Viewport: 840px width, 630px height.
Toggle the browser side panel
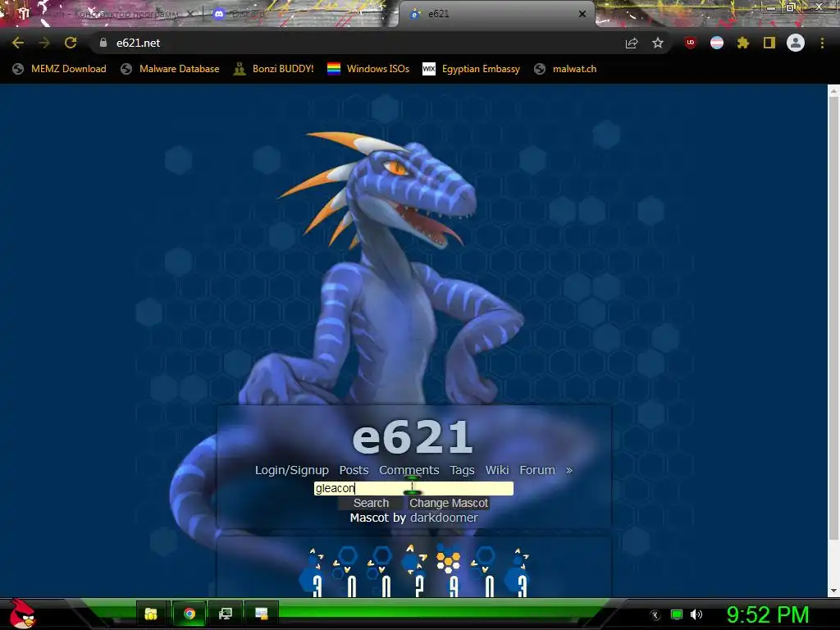769,43
